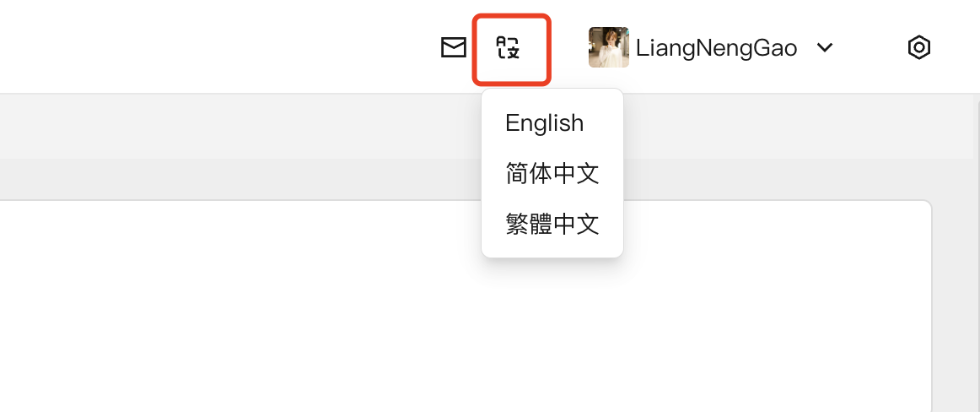This screenshot has height=412, width=980.
Task: Click the gray bar beneath the header
Action: pyautogui.click(x=236, y=127)
